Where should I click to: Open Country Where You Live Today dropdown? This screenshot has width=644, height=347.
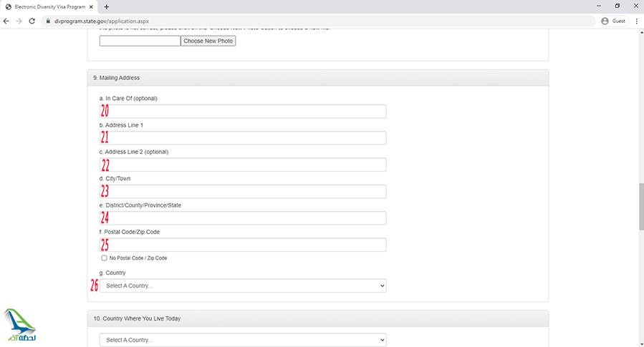[243, 340]
